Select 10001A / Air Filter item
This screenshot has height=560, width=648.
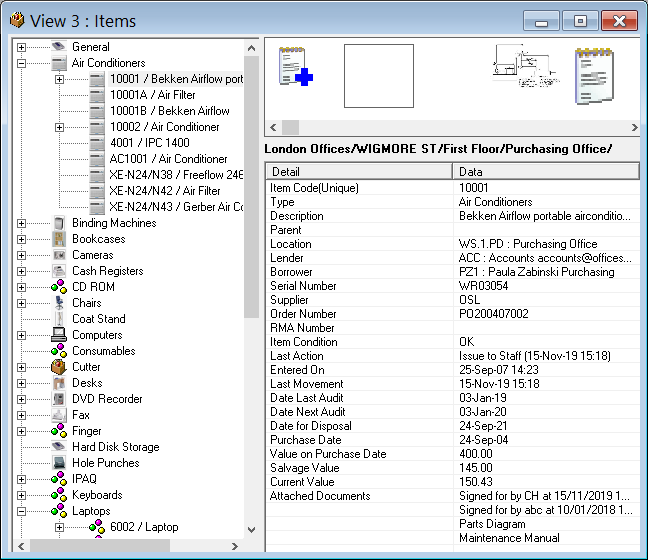152,95
